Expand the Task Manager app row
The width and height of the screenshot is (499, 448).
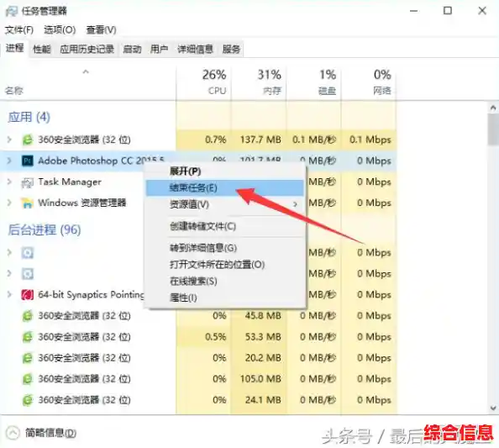tap(9, 182)
